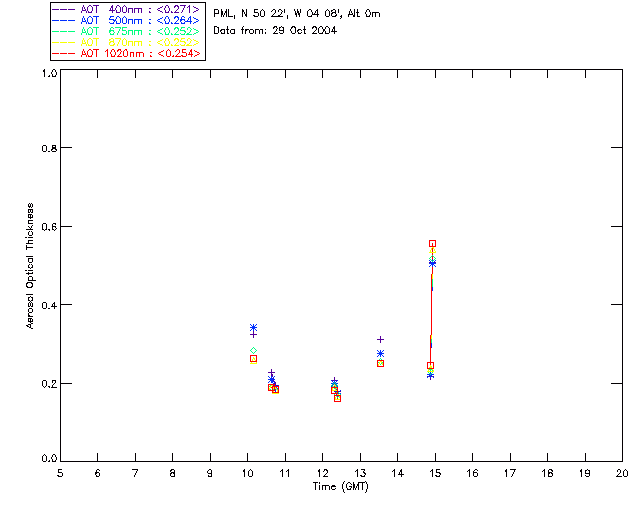The height and width of the screenshot is (512, 640).
Task: Click the 'Time (GMT)' axis title
Action: [340, 487]
